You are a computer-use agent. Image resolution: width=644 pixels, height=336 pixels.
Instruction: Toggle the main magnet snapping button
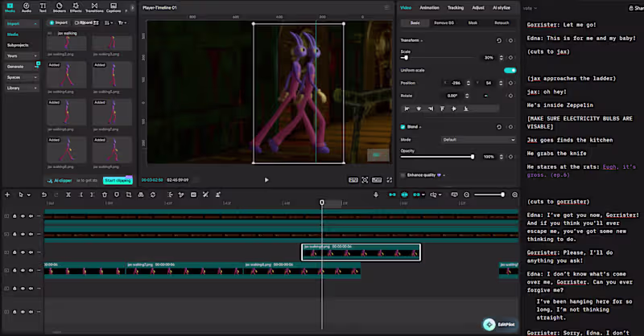pyautogui.click(x=392, y=195)
